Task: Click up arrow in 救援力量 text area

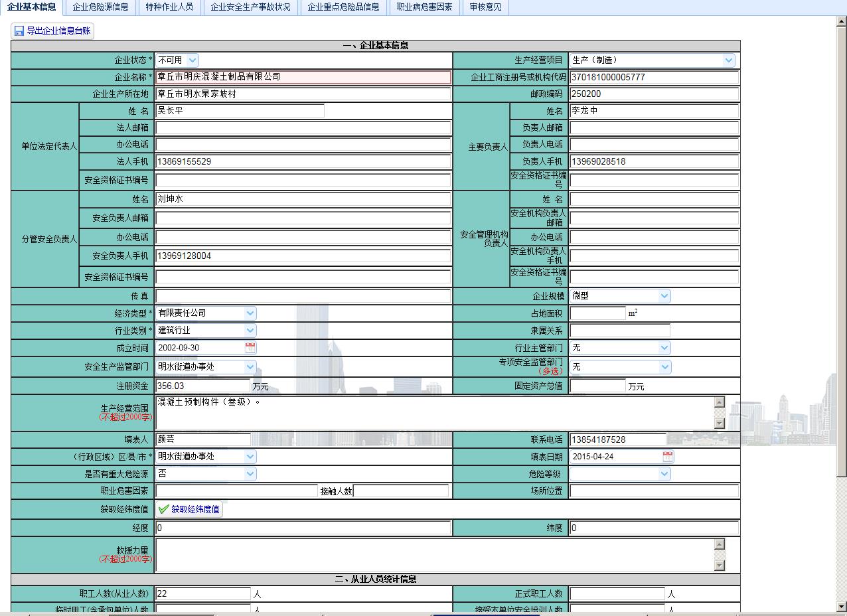Action: [720, 544]
